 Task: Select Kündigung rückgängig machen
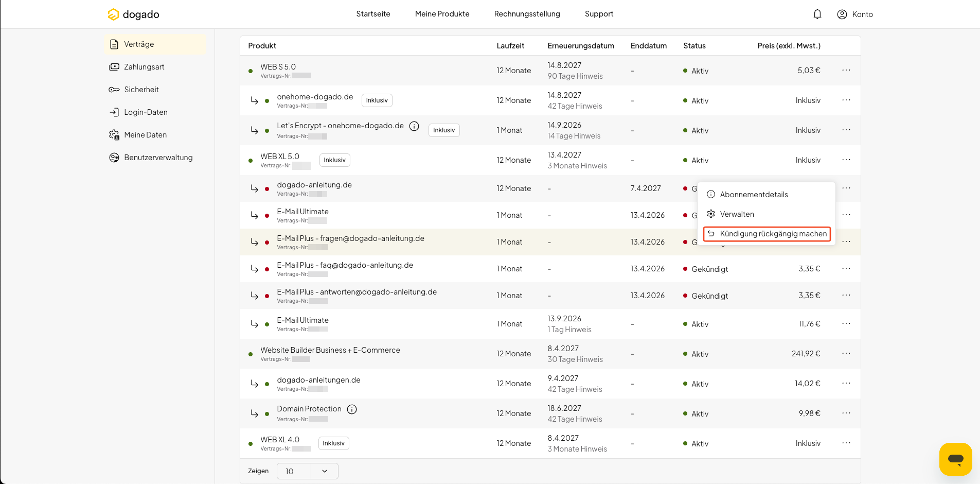[767, 234]
